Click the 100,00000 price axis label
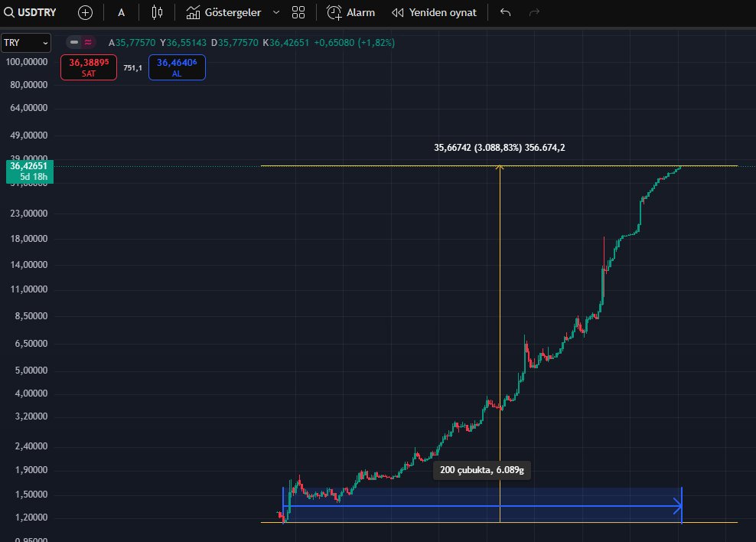Screen dimensions: 756x542 27,62
